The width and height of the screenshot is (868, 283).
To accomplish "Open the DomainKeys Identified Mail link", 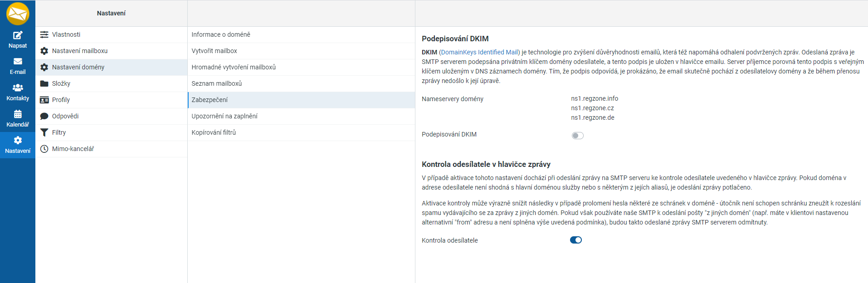I will pos(479,52).
